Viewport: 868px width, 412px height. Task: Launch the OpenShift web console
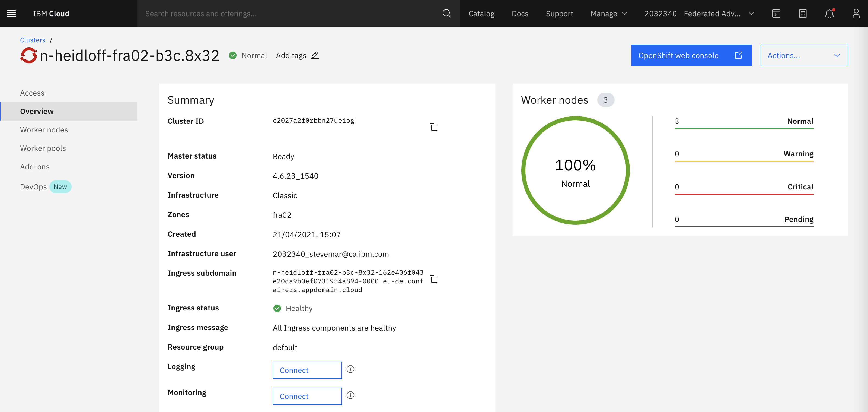point(691,55)
